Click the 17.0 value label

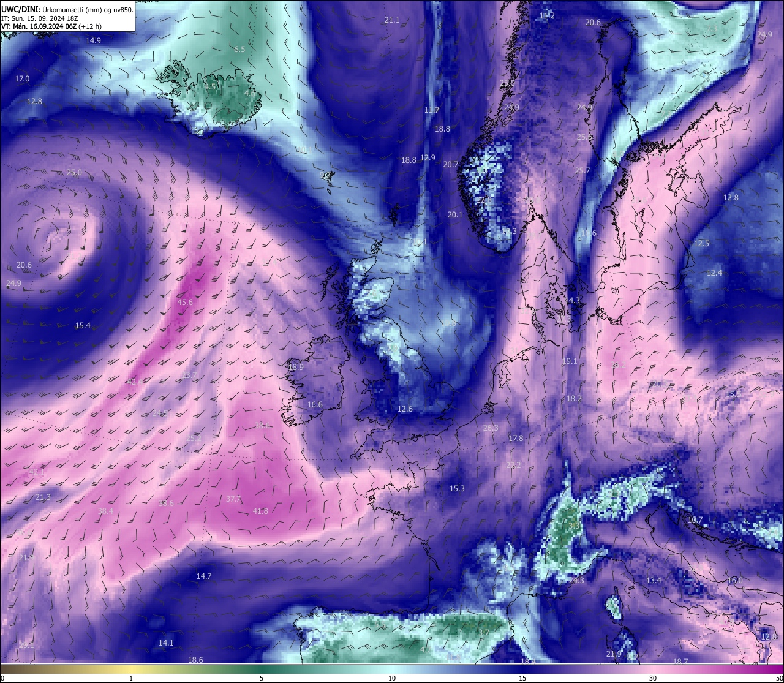click(22, 78)
